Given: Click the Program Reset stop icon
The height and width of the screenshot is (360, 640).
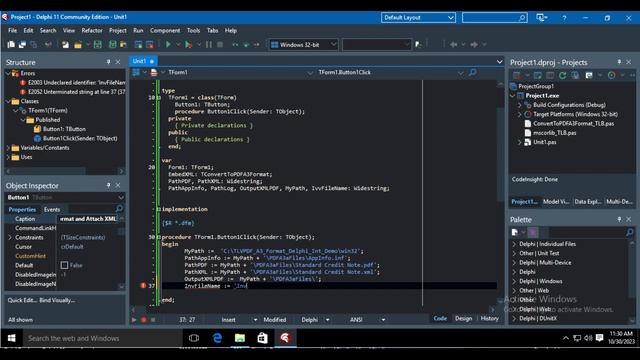Looking at the screenshot, I should coord(220,44).
